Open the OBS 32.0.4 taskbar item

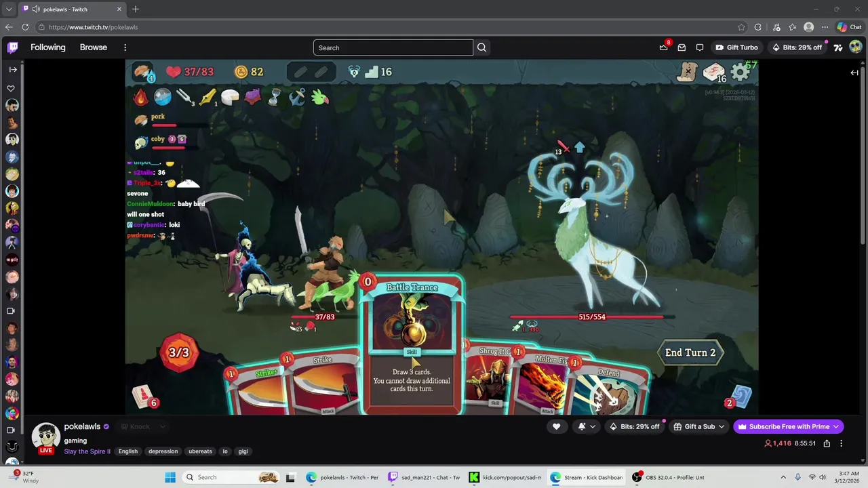click(669, 477)
